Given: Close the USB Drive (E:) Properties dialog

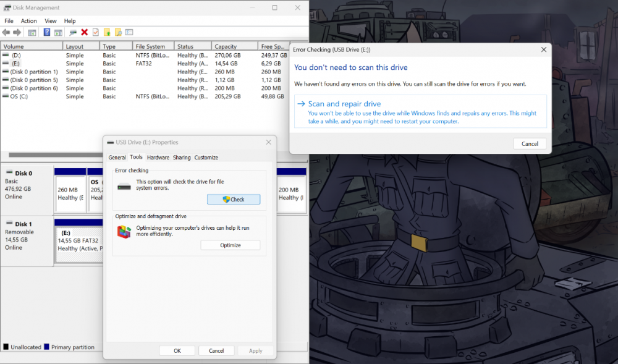Looking at the screenshot, I should 268,142.
